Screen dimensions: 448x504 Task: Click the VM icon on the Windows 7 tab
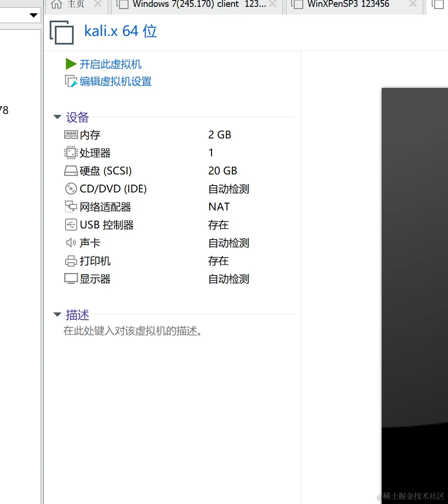point(122,4)
